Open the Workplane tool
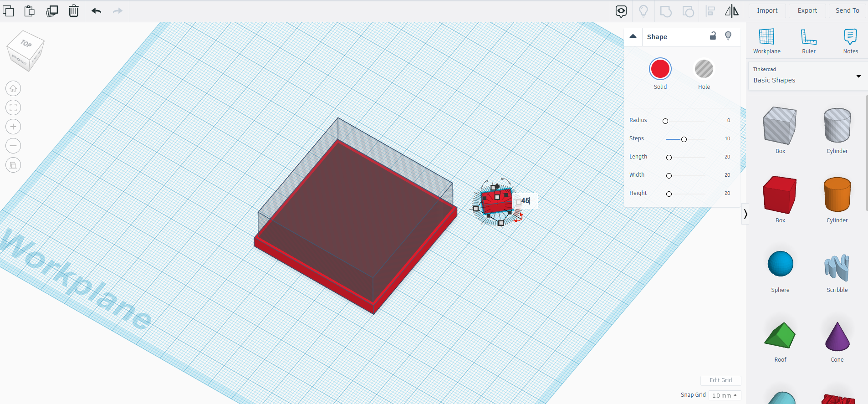The height and width of the screenshot is (404, 868). click(767, 41)
